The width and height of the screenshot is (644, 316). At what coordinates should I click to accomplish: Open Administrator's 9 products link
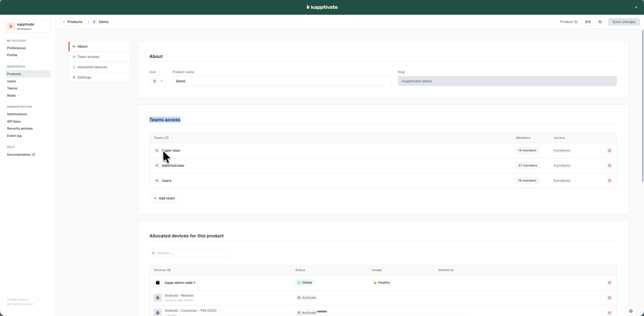click(x=562, y=165)
